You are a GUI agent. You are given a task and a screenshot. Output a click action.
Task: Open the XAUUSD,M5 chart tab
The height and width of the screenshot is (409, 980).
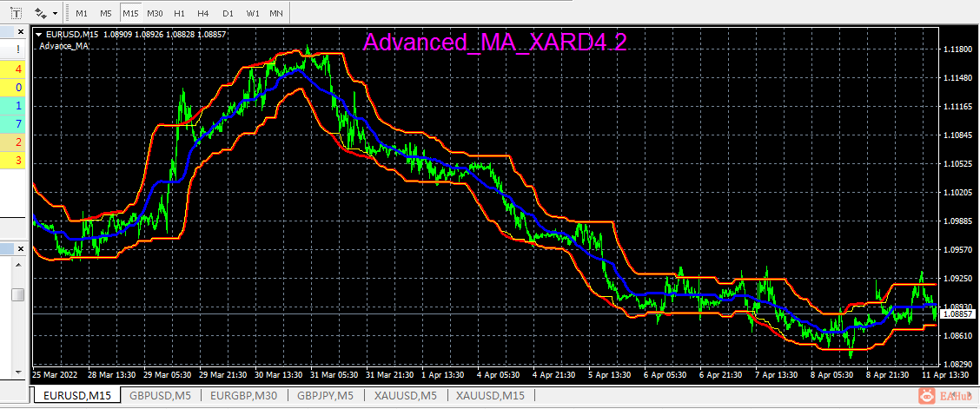tap(407, 395)
